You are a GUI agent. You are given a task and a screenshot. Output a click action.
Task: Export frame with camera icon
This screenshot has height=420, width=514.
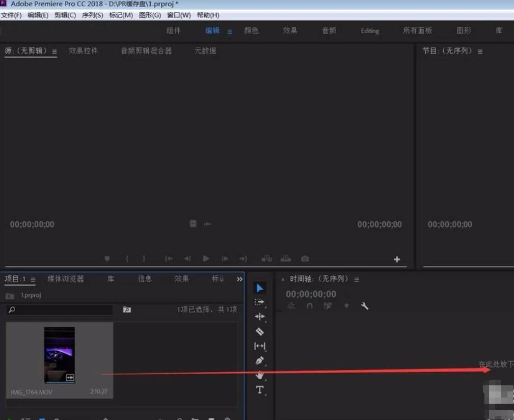(x=305, y=259)
